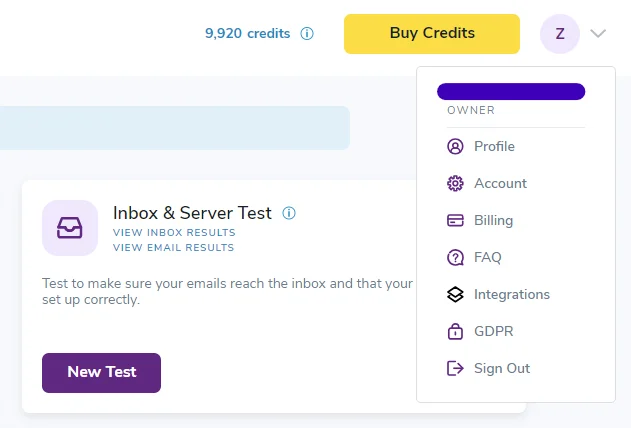Open the View Inbox Results link

[x=173, y=233]
